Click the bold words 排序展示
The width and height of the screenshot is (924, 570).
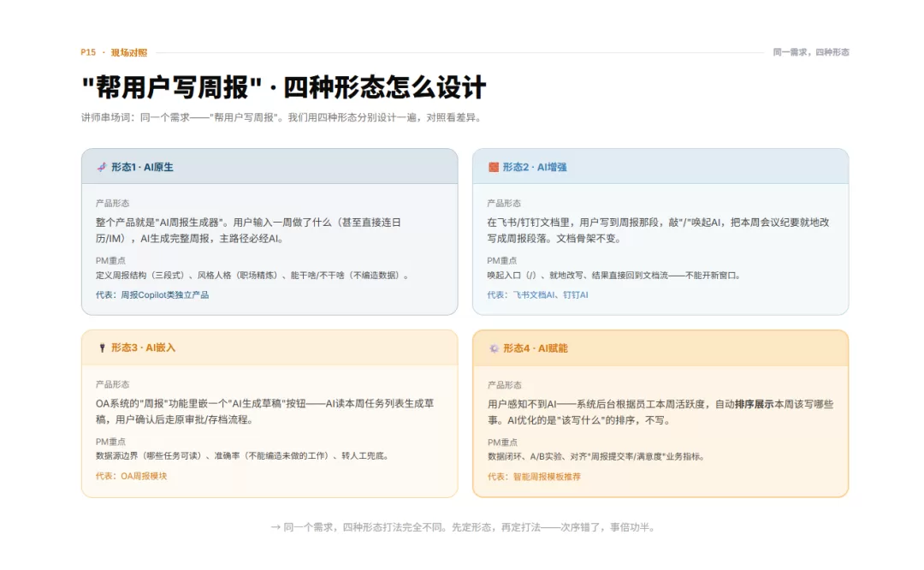(x=755, y=404)
